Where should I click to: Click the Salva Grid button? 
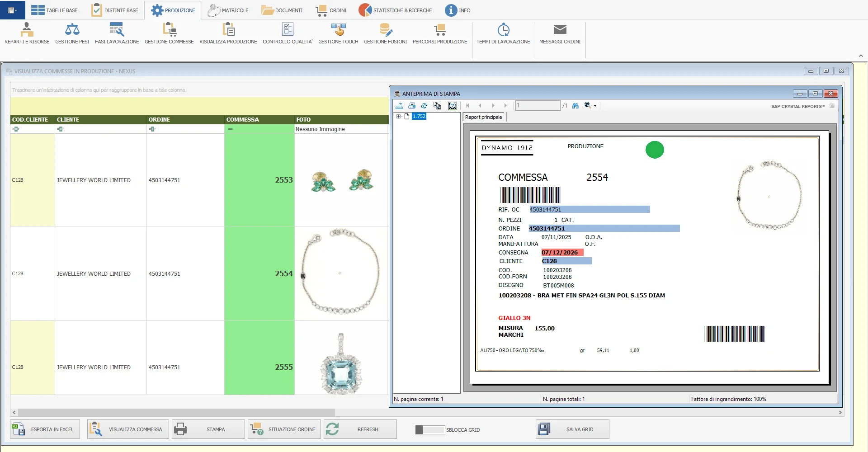(572, 429)
